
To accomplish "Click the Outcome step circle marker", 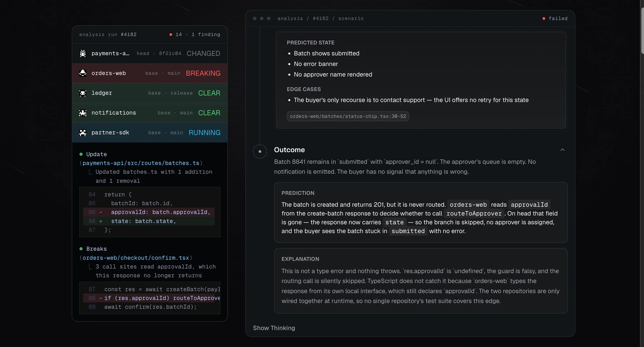I will [x=260, y=152].
